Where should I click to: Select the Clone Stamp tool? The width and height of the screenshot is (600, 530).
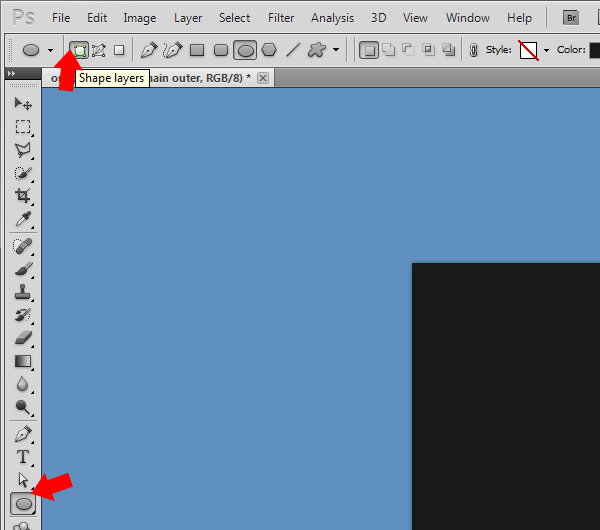[x=23, y=292]
